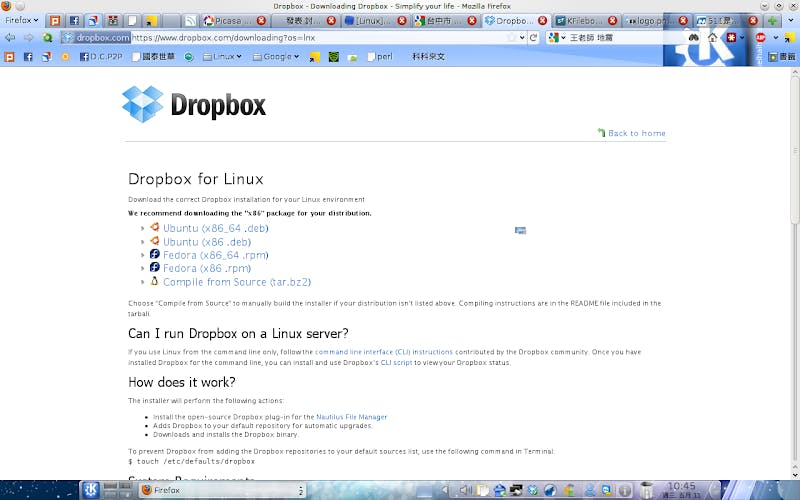Click the Tux penguin icon beside Compile from Source
The height and width of the screenshot is (500, 800).
click(154, 281)
